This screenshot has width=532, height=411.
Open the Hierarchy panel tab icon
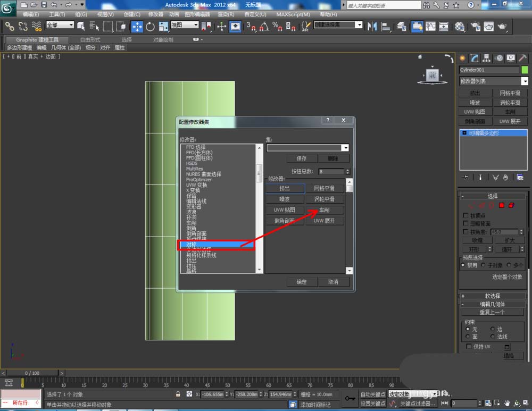(x=487, y=58)
